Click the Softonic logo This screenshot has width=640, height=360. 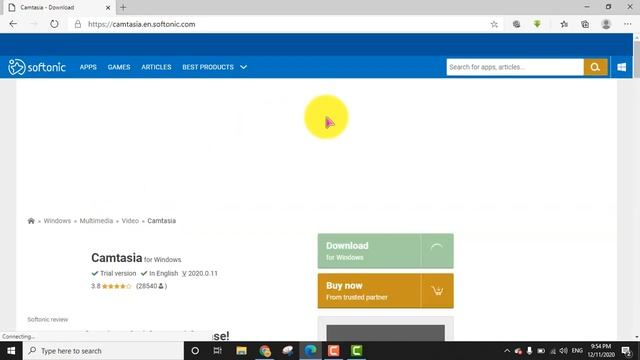[x=37, y=67]
